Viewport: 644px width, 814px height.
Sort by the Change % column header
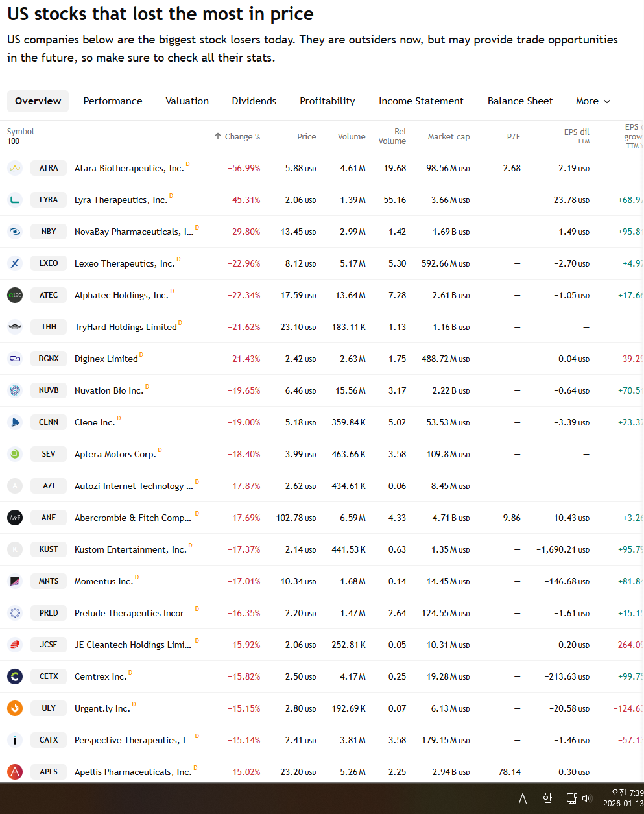tap(237, 137)
